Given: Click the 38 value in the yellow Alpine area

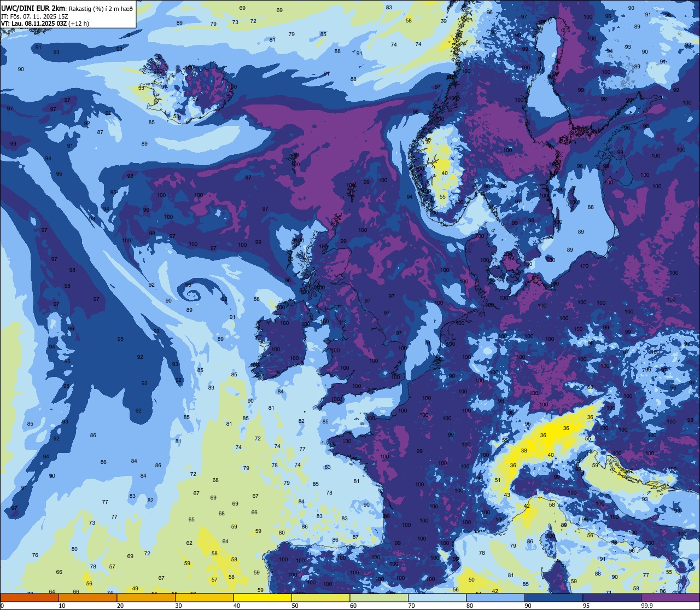Looking at the screenshot, I should [524, 451].
